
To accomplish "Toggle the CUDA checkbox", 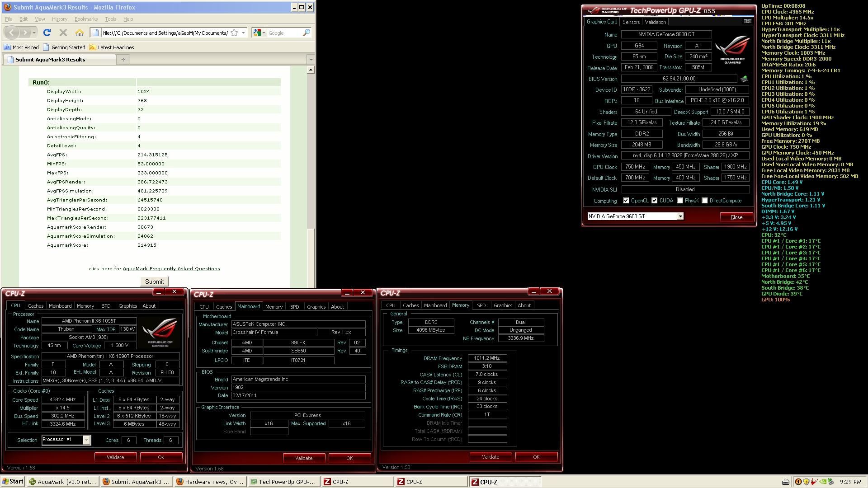I will (654, 201).
